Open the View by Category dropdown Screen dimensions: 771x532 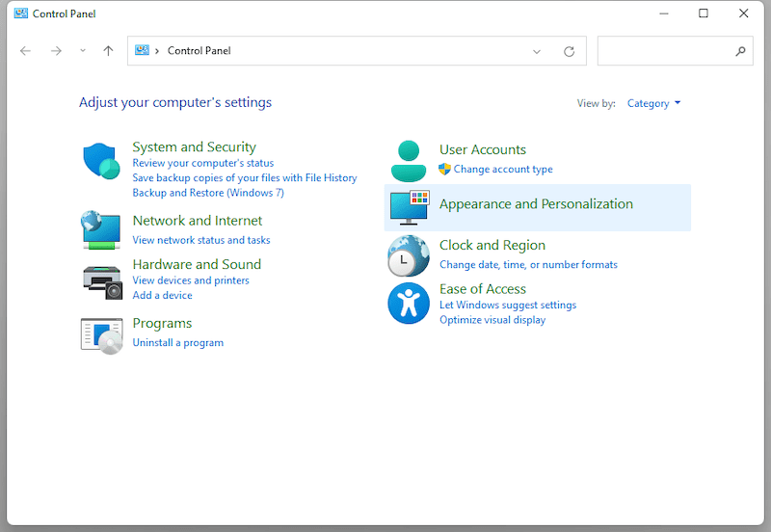[653, 103]
